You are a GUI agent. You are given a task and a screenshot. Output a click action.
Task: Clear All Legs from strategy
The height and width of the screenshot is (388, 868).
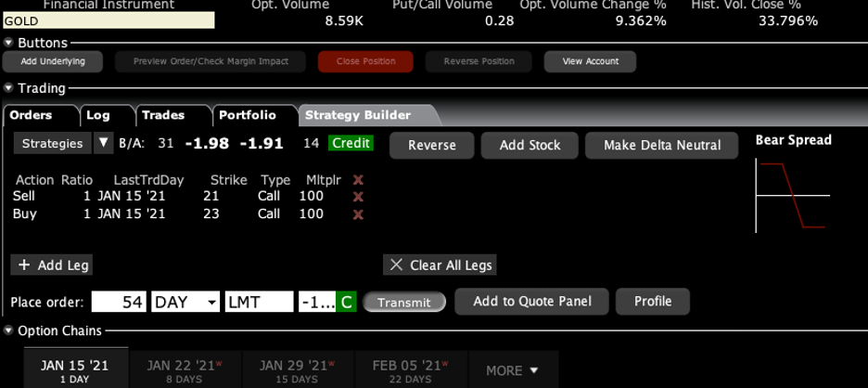tap(440, 265)
